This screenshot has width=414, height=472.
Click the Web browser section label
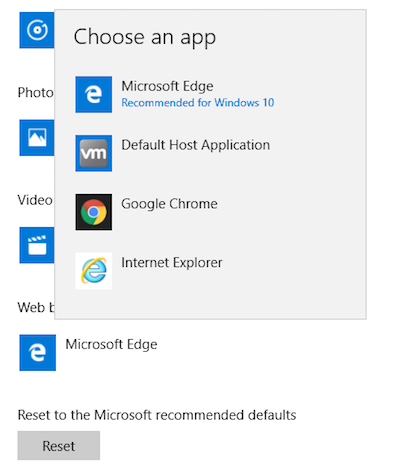coord(36,307)
